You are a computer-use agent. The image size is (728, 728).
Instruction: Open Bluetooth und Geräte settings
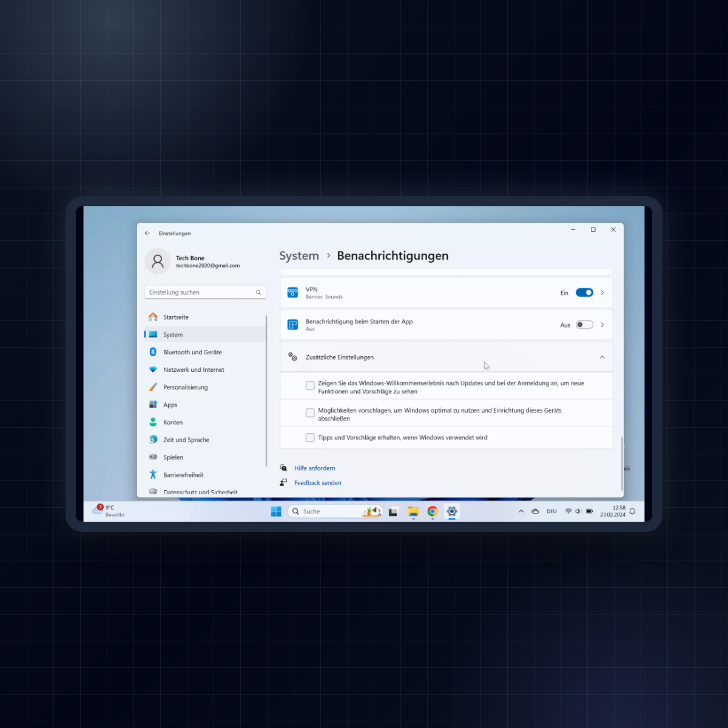(205, 352)
